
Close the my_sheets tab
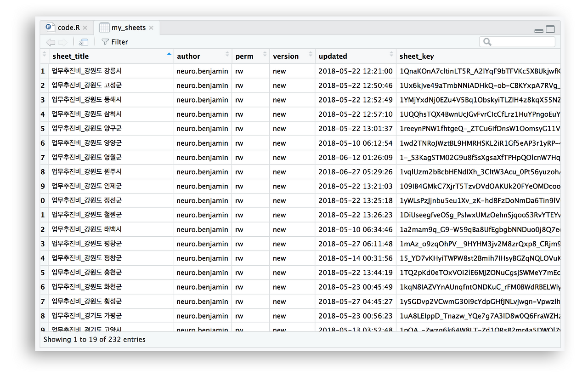pyautogui.click(x=151, y=28)
